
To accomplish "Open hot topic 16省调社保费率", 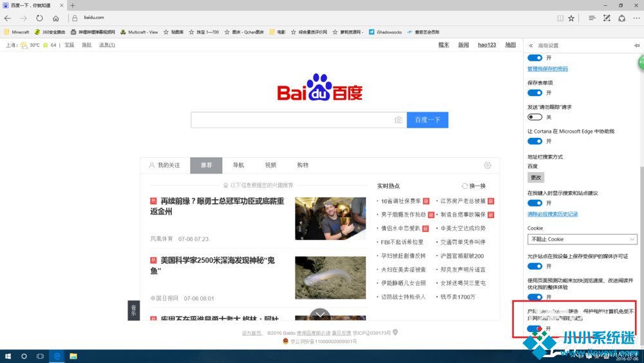I will coord(401,201).
